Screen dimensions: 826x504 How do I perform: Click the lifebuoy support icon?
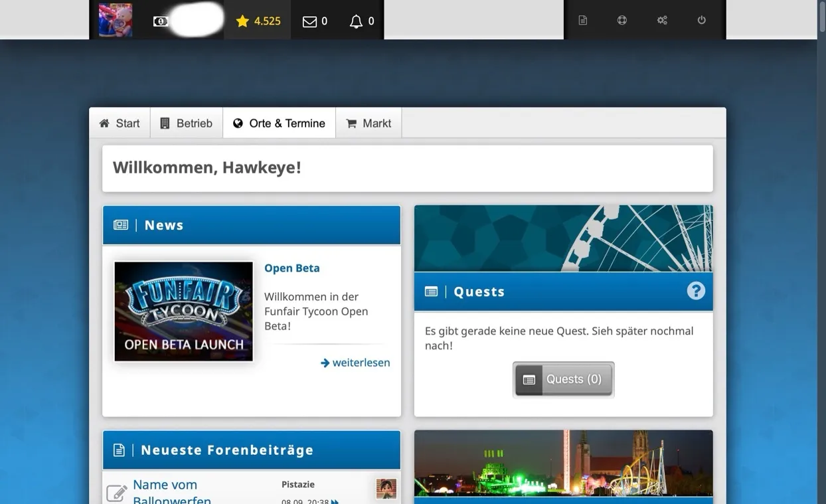pos(621,20)
